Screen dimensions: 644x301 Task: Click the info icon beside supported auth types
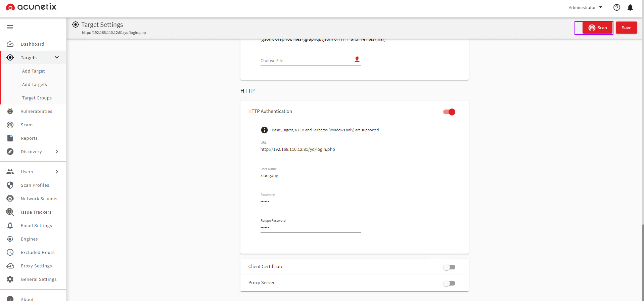[264, 130]
